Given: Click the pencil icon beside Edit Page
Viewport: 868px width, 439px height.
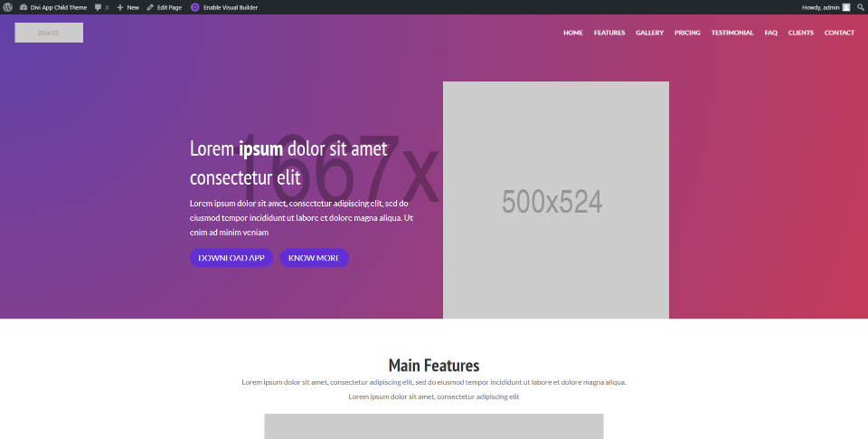Looking at the screenshot, I should click(x=150, y=7).
